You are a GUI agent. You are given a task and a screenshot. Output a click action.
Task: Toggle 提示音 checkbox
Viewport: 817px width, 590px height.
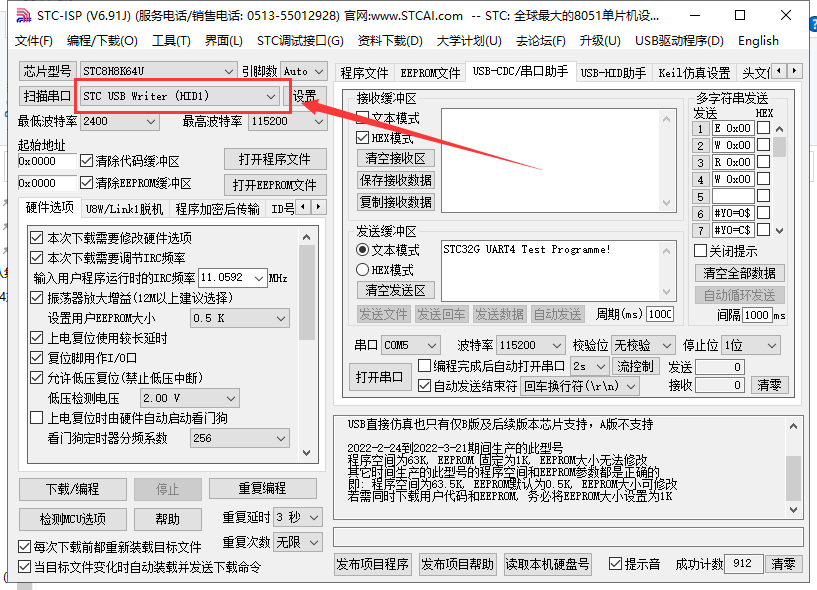click(x=615, y=564)
